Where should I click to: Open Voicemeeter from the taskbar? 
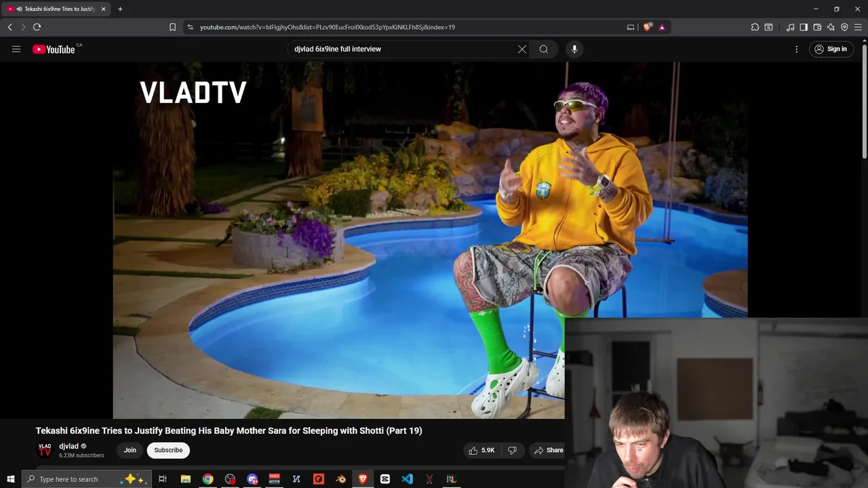(274, 479)
